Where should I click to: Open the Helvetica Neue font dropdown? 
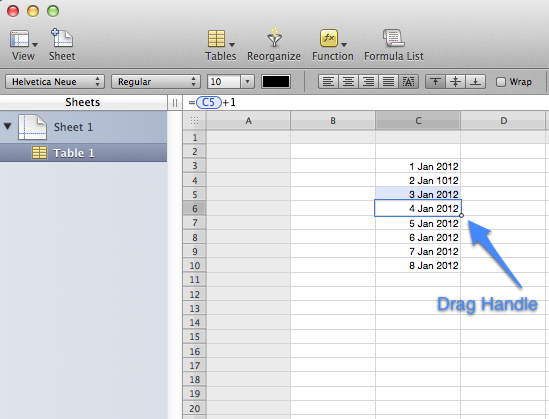coord(55,82)
